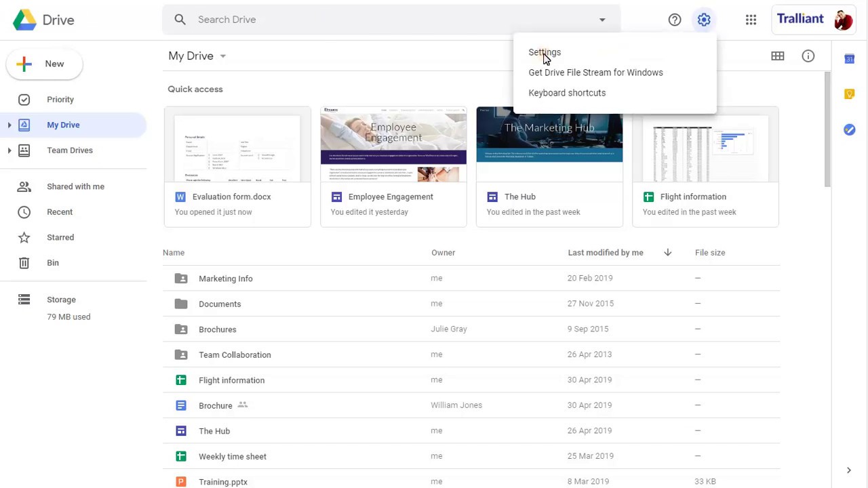Click the vertical scrollbar of file list
The height and width of the screenshot is (488, 868).
click(x=827, y=129)
